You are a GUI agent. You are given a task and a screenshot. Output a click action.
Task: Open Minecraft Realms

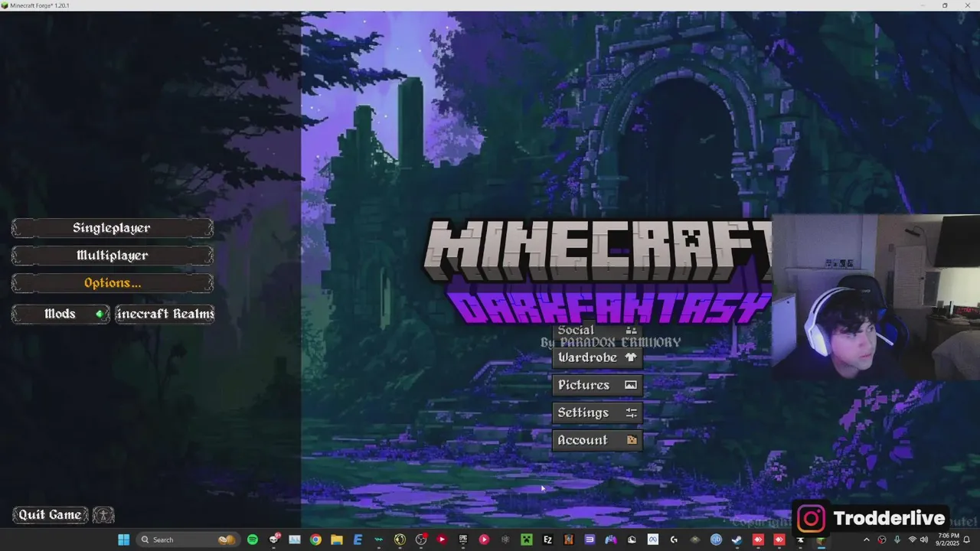coord(165,314)
